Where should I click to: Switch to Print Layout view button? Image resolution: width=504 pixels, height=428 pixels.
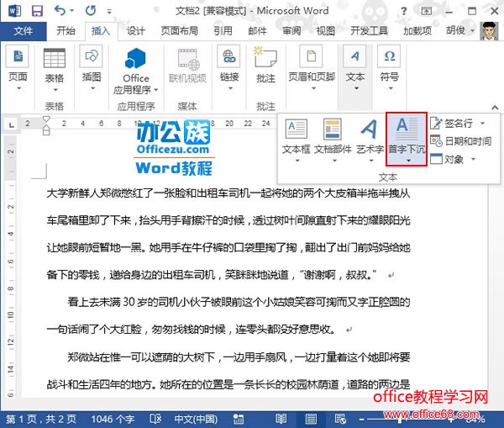tap(311, 419)
